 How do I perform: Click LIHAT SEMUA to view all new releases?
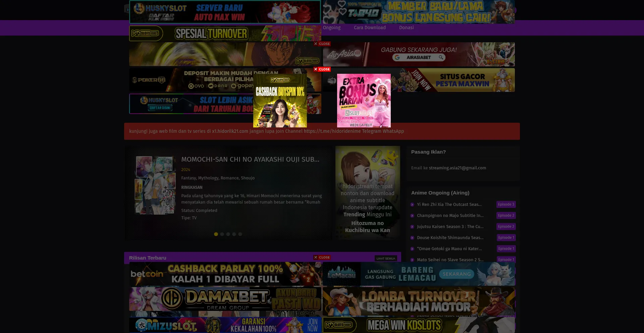pyautogui.click(x=385, y=258)
